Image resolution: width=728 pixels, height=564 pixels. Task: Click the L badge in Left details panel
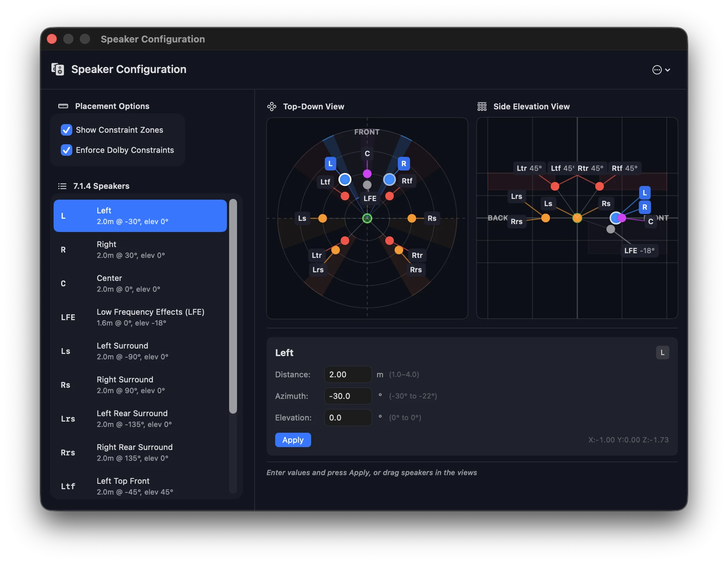662,352
